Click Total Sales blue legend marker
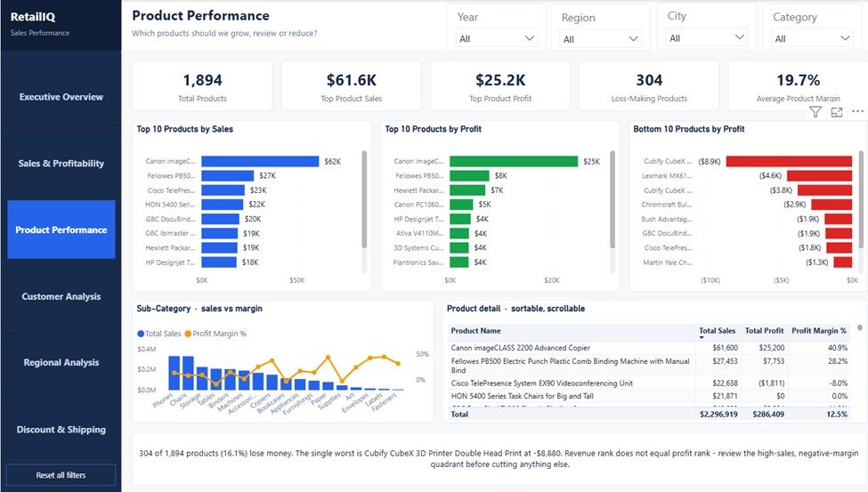Image resolution: width=868 pixels, height=492 pixels. tap(141, 334)
